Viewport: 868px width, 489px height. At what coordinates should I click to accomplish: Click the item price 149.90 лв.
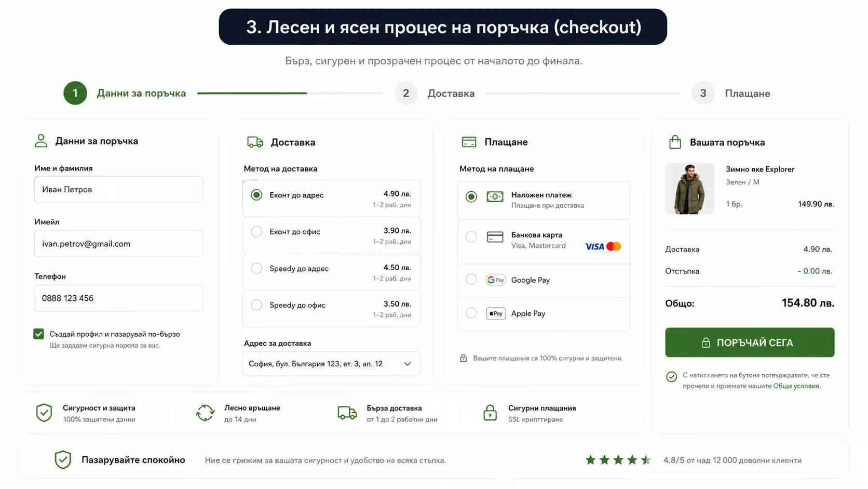816,204
